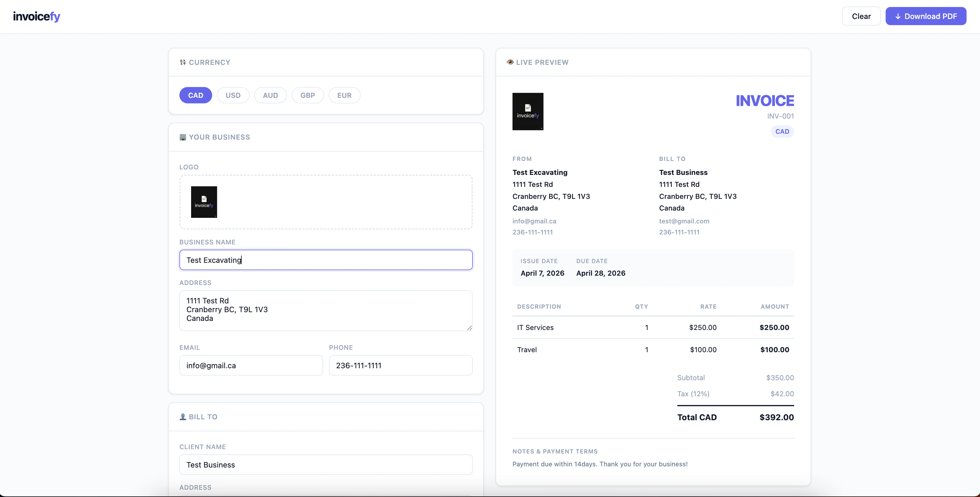Select CAD currency option
The height and width of the screenshot is (497, 980).
tap(195, 95)
